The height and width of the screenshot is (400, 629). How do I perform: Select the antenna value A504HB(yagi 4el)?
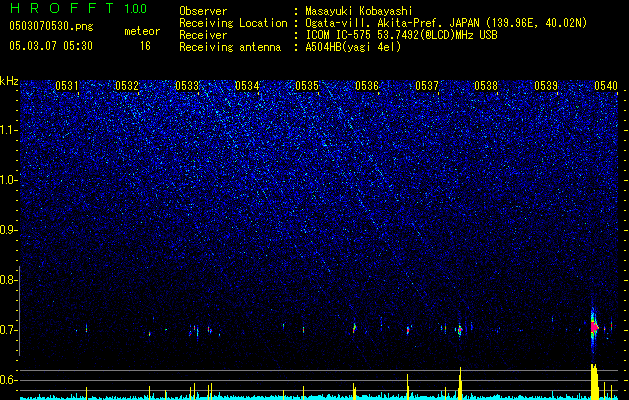pyautogui.click(x=353, y=47)
